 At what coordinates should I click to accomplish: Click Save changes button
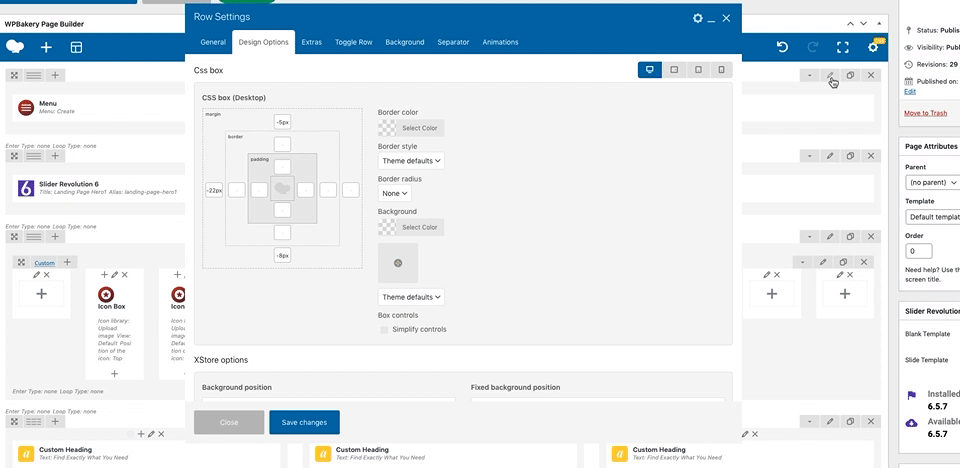pyautogui.click(x=304, y=422)
